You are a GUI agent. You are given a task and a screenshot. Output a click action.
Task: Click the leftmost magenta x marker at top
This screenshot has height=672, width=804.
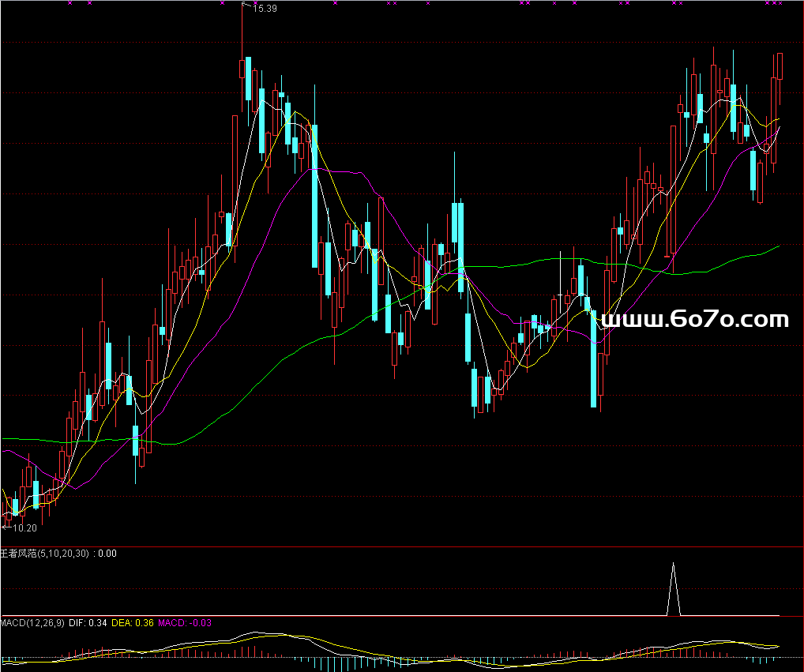point(70,3)
